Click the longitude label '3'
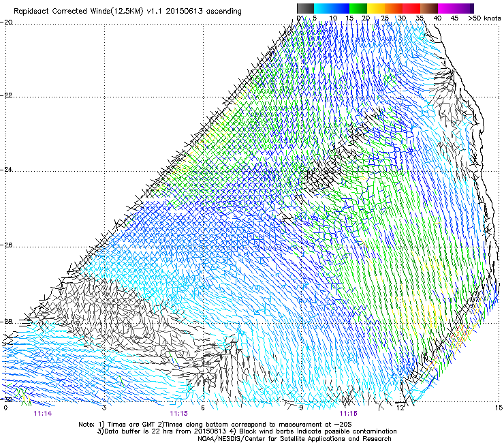504x443 pixels. pos(104,408)
